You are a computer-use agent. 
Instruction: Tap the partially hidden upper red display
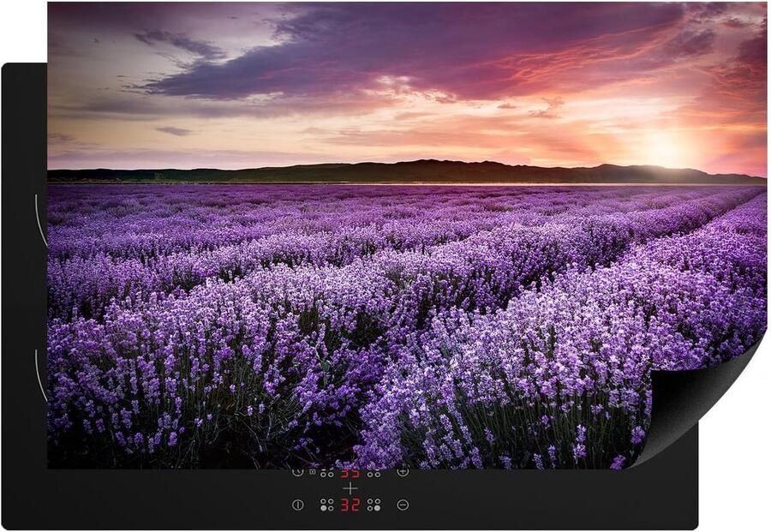[350, 474]
